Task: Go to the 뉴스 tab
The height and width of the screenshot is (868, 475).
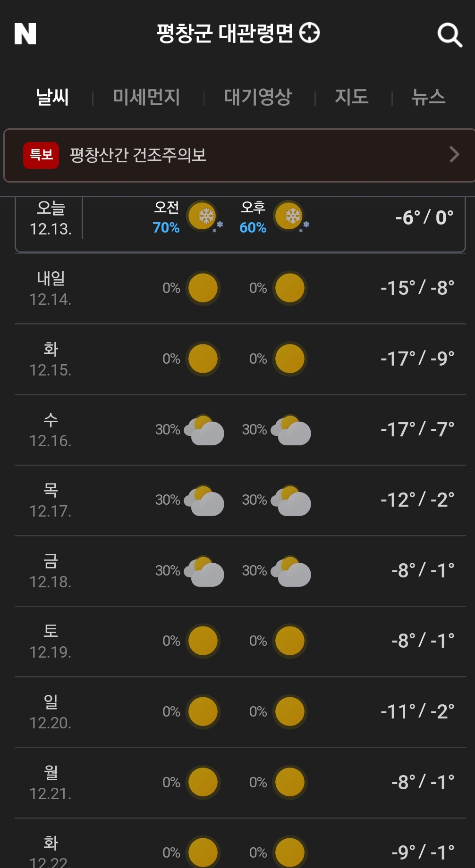Action: coord(428,97)
